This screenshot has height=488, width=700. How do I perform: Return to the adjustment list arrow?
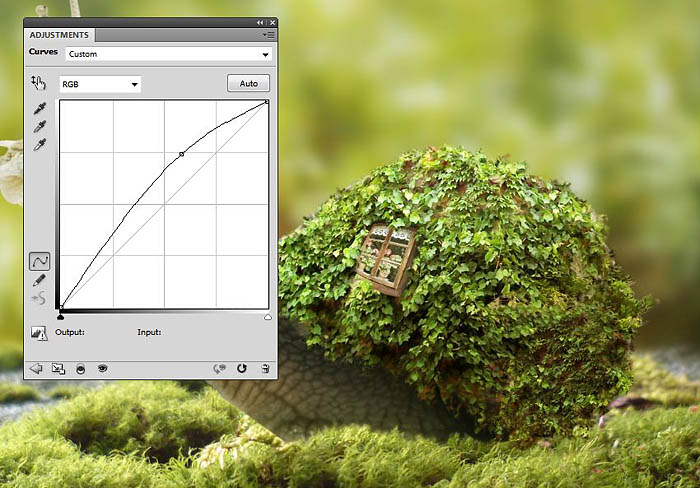[36, 368]
